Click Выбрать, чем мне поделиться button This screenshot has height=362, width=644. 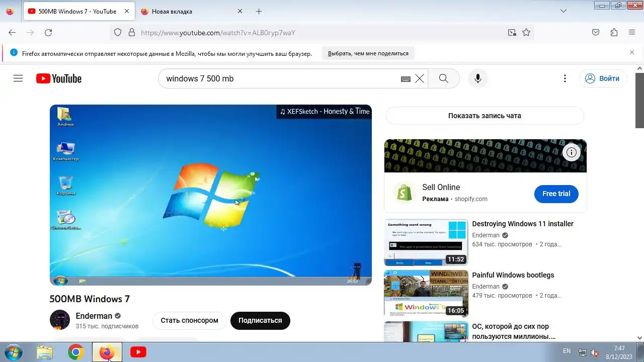click(368, 53)
